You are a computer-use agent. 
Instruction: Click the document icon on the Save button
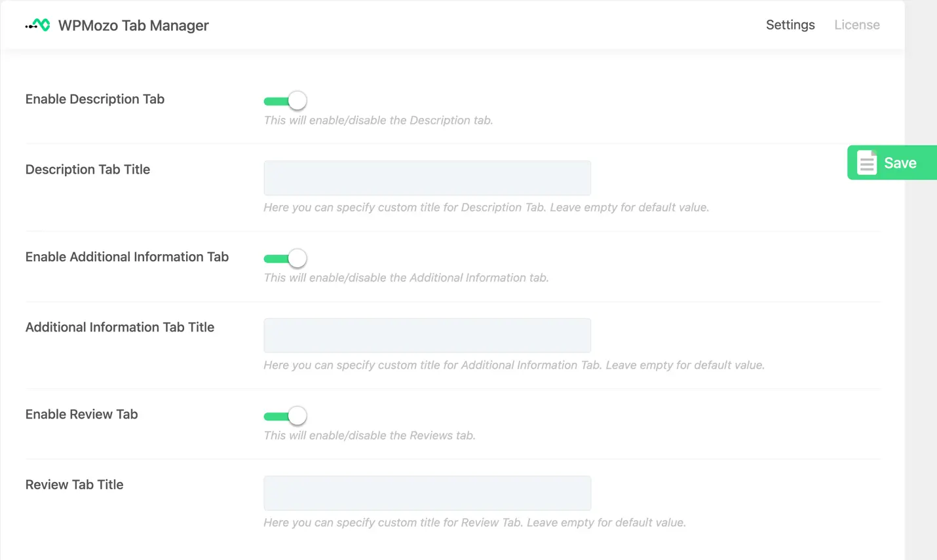(x=867, y=162)
